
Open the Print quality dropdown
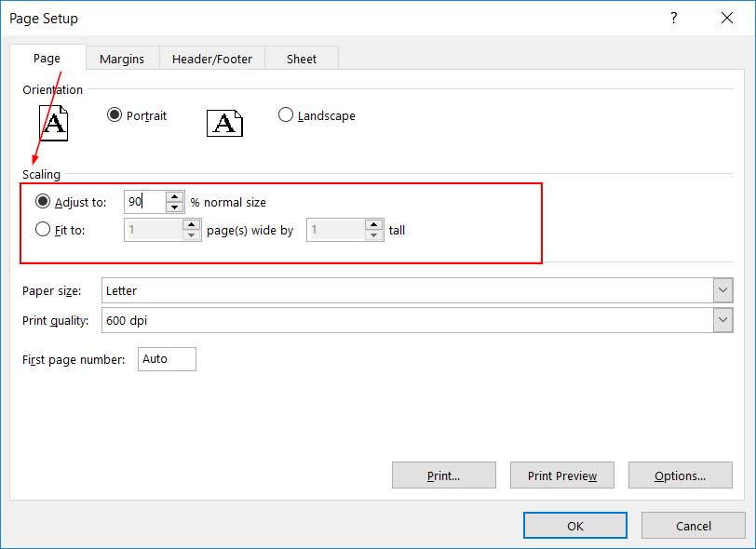(x=722, y=320)
